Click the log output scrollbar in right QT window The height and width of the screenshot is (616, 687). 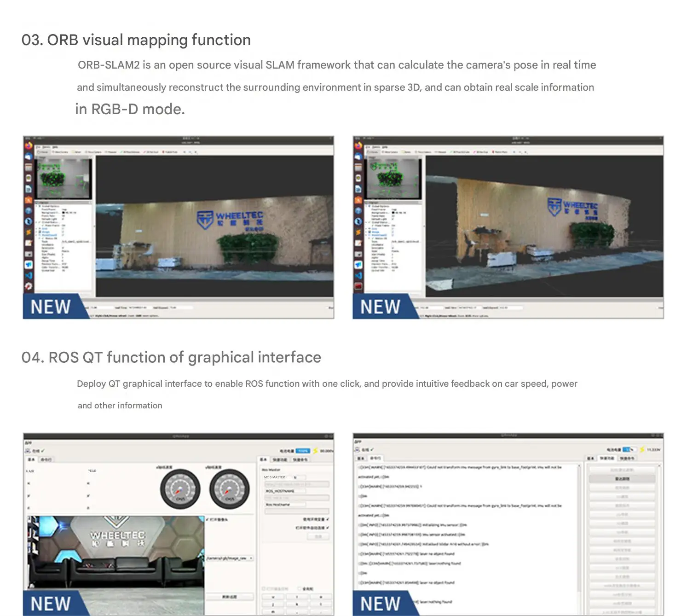579,529
